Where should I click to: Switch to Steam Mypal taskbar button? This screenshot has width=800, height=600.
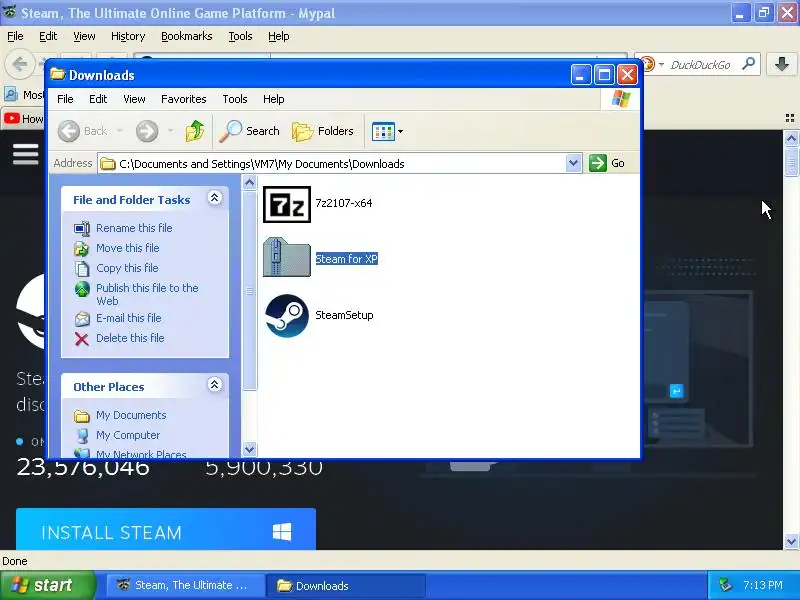tap(186, 585)
